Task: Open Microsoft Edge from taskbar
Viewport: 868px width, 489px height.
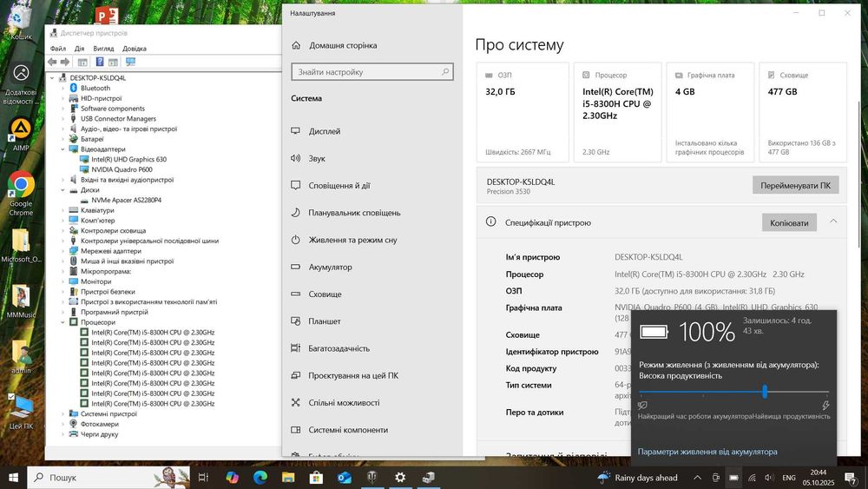Action: (x=260, y=478)
